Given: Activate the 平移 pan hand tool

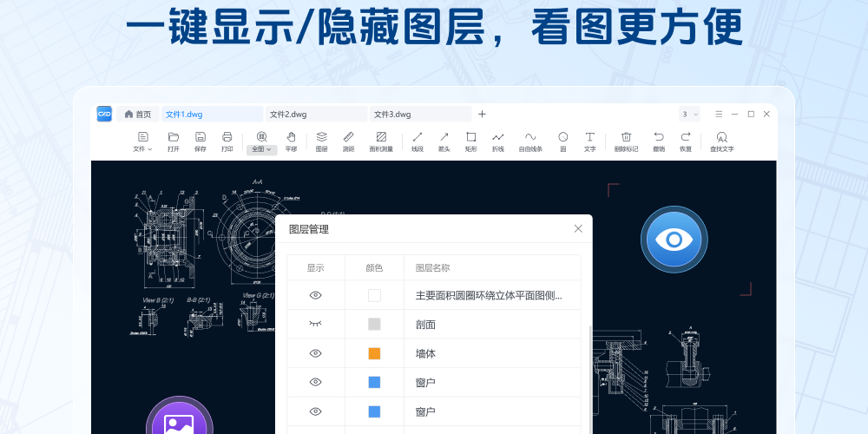Looking at the screenshot, I should point(291,141).
